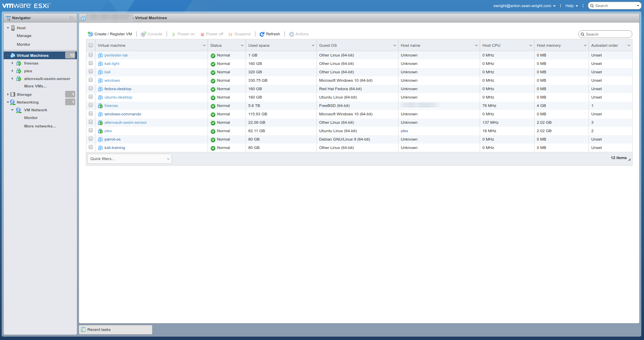Collapse the Host tree node
The width and height of the screenshot is (644, 340).
click(x=8, y=28)
